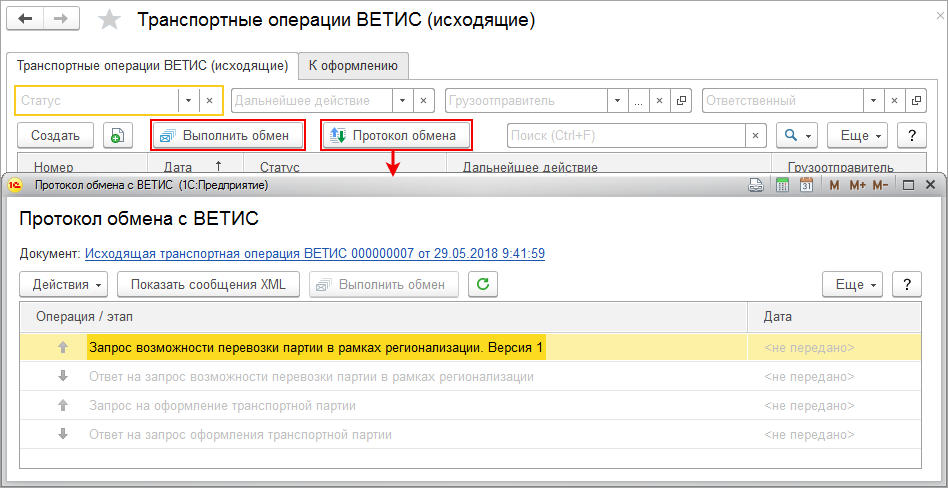
Task: Expand the Дальнейшее действие dropdown
Action: [403, 101]
